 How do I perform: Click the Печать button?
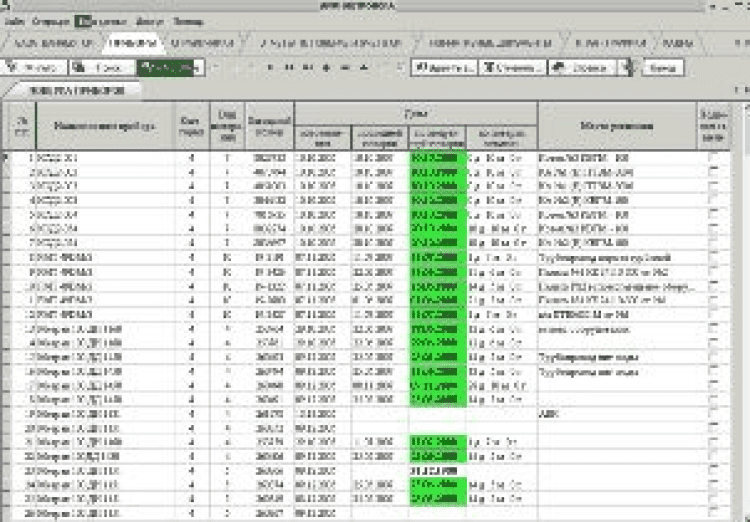coord(581,67)
